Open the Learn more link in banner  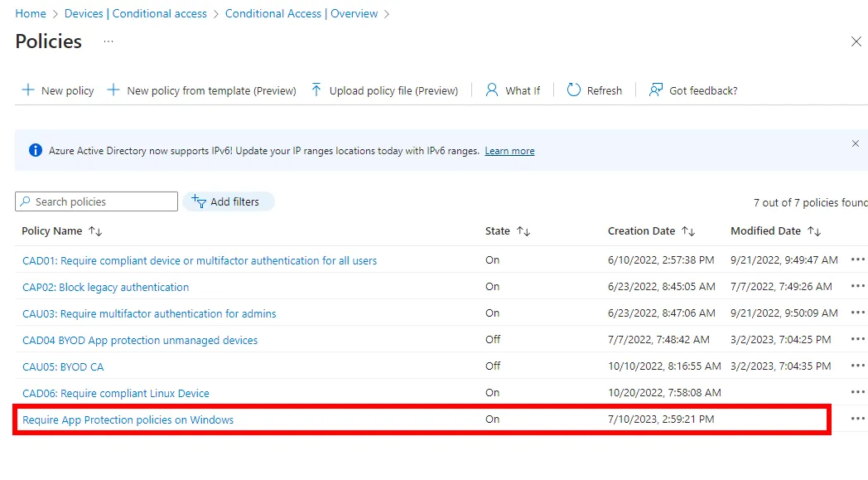tap(509, 151)
